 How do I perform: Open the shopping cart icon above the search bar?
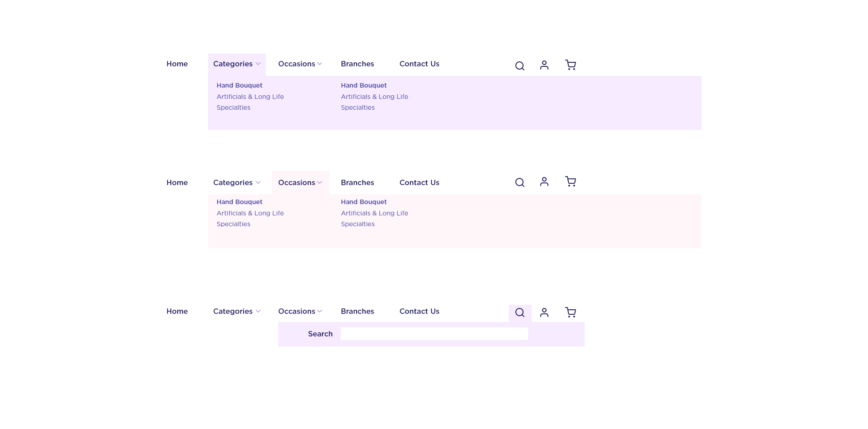[570, 312]
